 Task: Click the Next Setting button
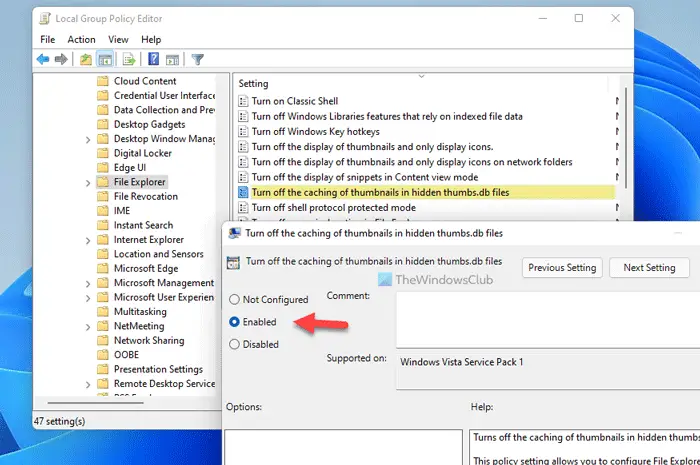[x=649, y=268]
